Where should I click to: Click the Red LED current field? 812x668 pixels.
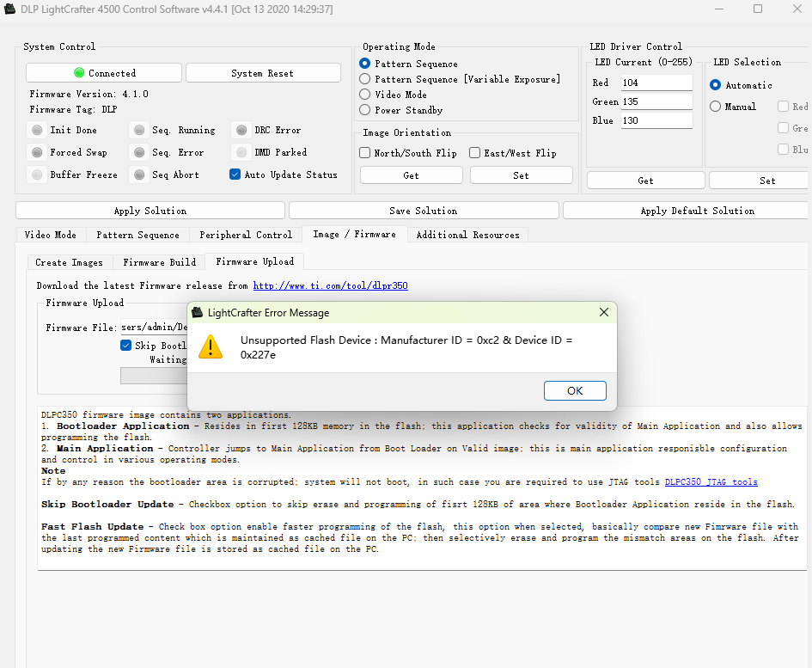pyautogui.click(x=656, y=83)
